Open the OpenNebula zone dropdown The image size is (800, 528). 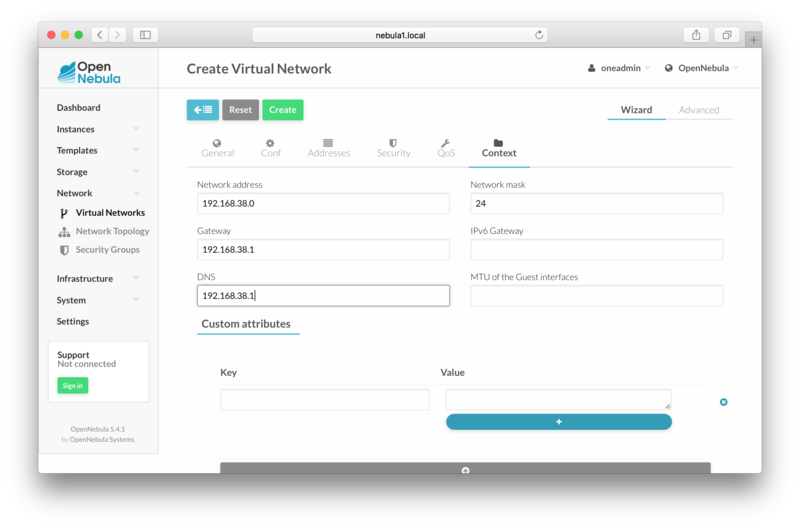pyautogui.click(x=701, y=68)
